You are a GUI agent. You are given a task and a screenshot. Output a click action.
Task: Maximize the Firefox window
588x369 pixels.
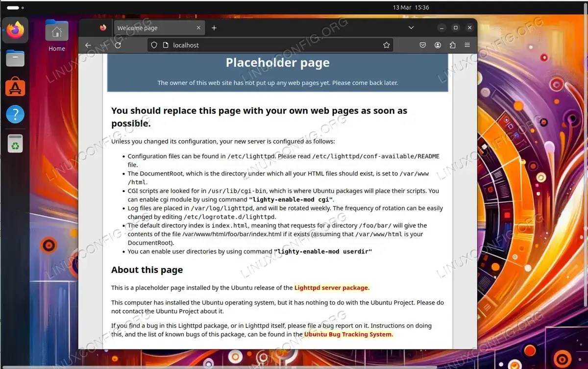[456, 28]
